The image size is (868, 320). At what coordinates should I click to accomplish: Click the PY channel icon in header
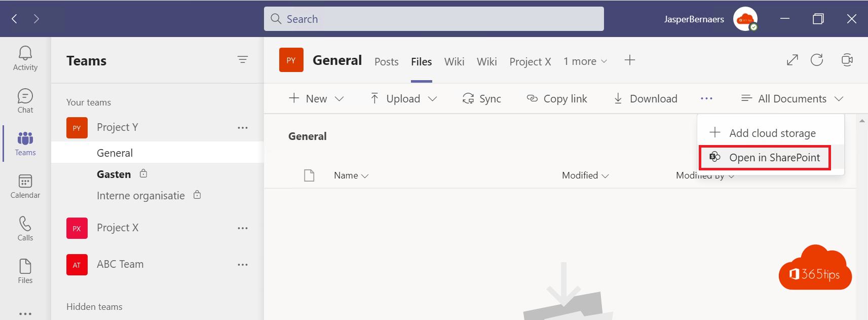[291, 60]
